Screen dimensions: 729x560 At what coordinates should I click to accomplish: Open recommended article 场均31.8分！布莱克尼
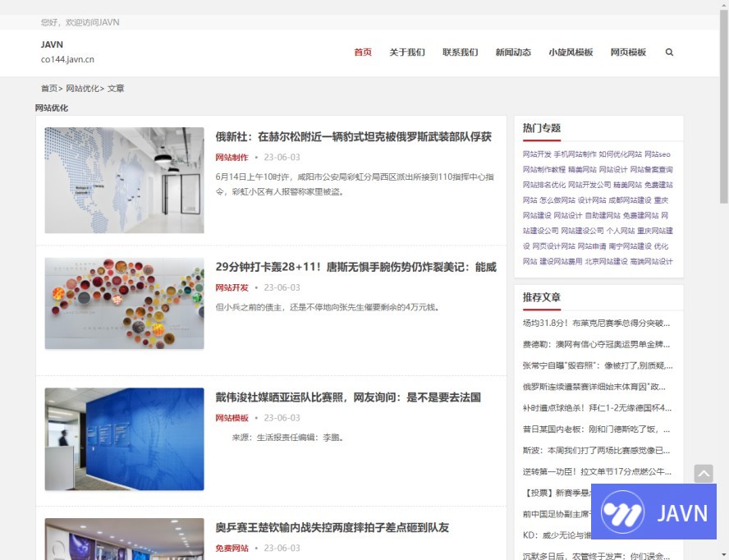(597, 323)
